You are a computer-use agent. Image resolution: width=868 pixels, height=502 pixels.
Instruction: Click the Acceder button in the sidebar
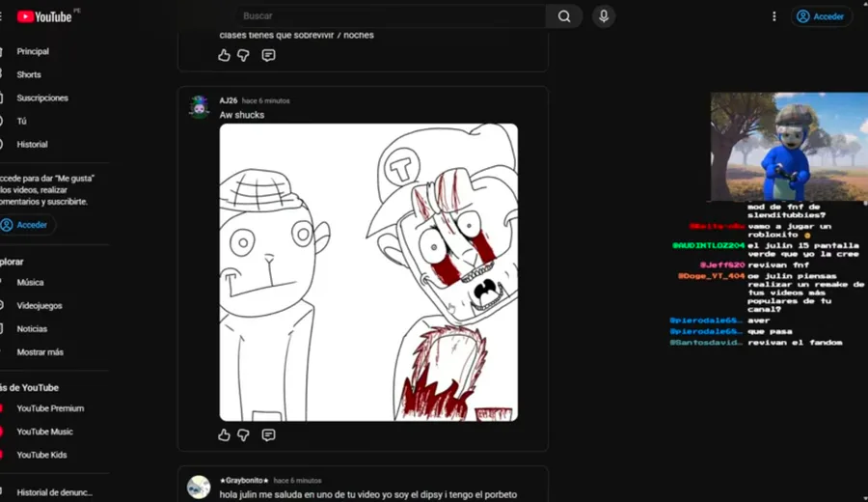tap(25, 224)
